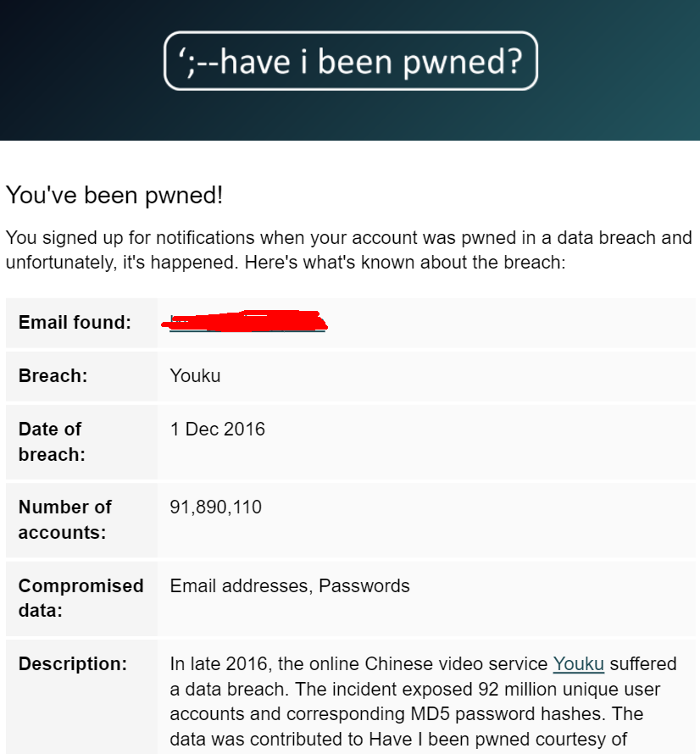
Task: Select the 'Description:' row label
Action: click(73, 664)
